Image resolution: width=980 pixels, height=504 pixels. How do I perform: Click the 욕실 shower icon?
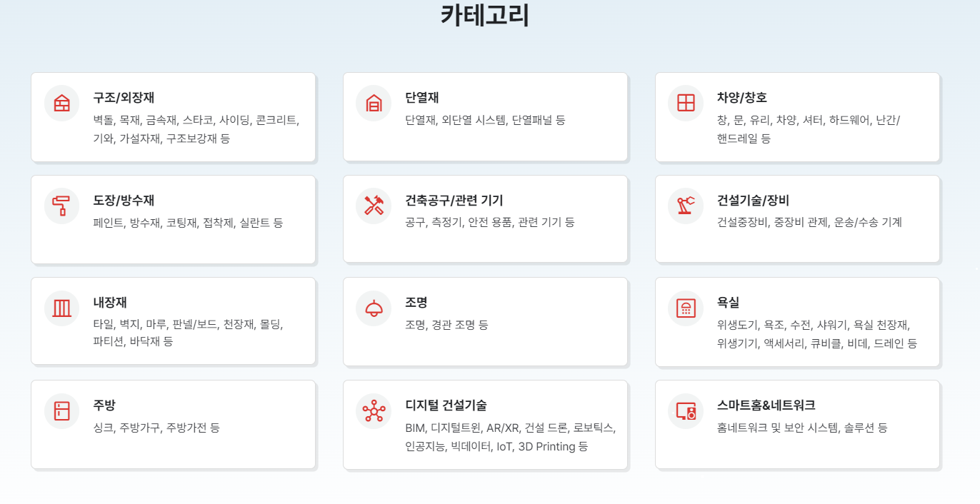686,308
